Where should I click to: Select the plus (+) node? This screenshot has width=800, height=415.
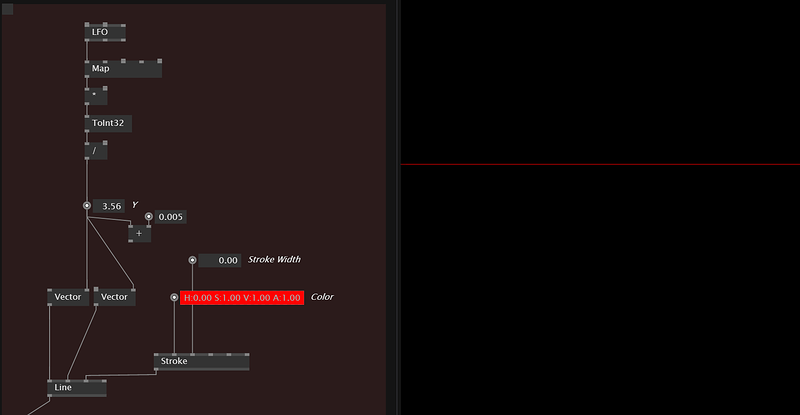(x=139, y=233)
